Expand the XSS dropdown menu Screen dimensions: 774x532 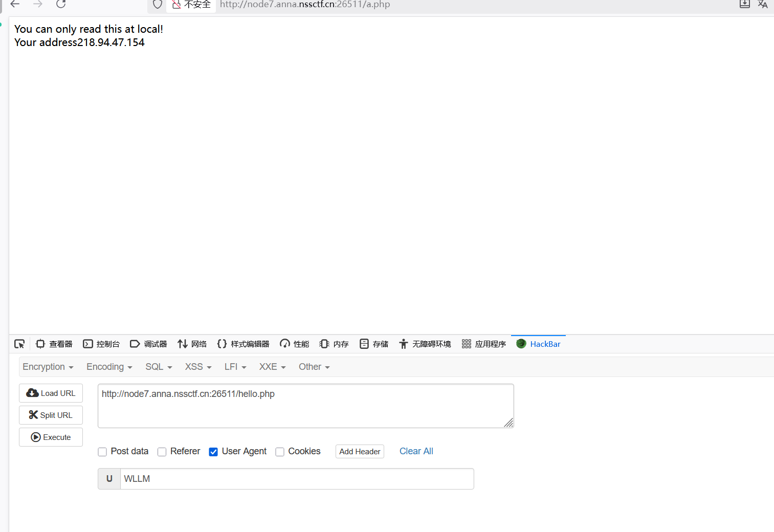198,367
